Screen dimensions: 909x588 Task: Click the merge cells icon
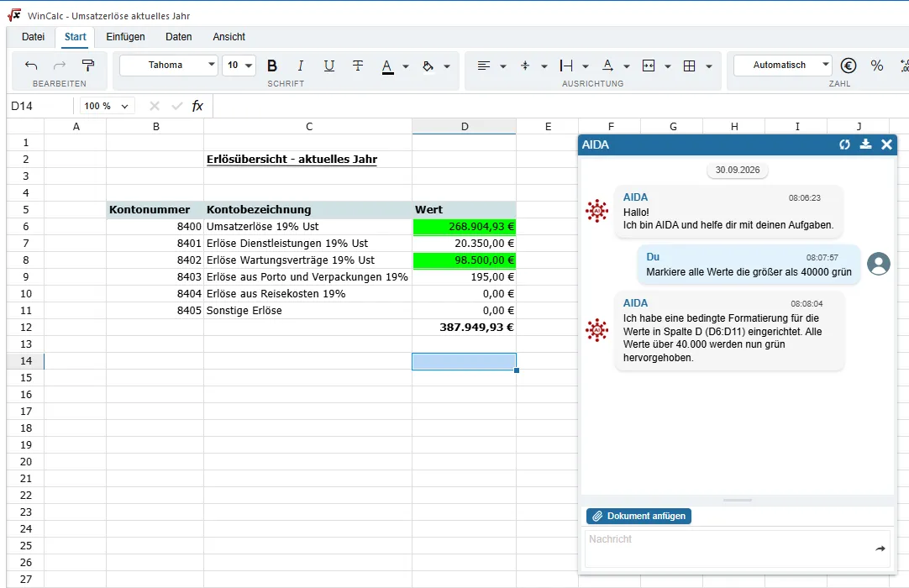649,66
